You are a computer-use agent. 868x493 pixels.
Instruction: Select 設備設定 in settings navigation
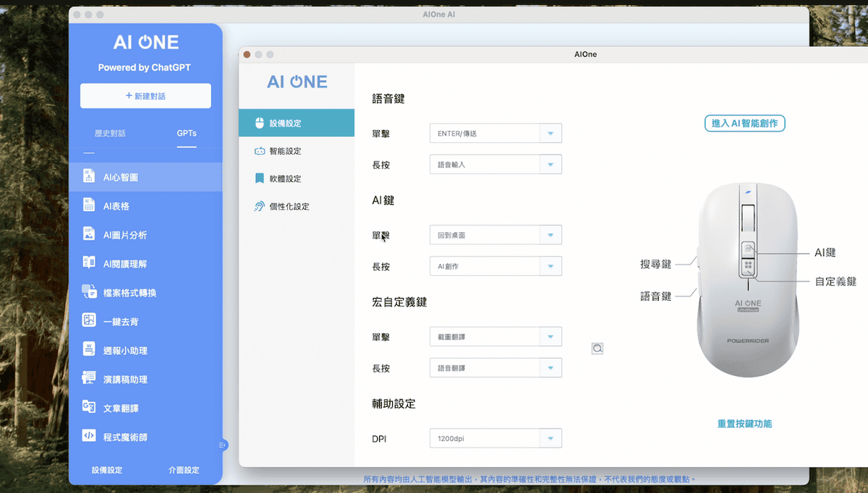(x=297, y=123)
